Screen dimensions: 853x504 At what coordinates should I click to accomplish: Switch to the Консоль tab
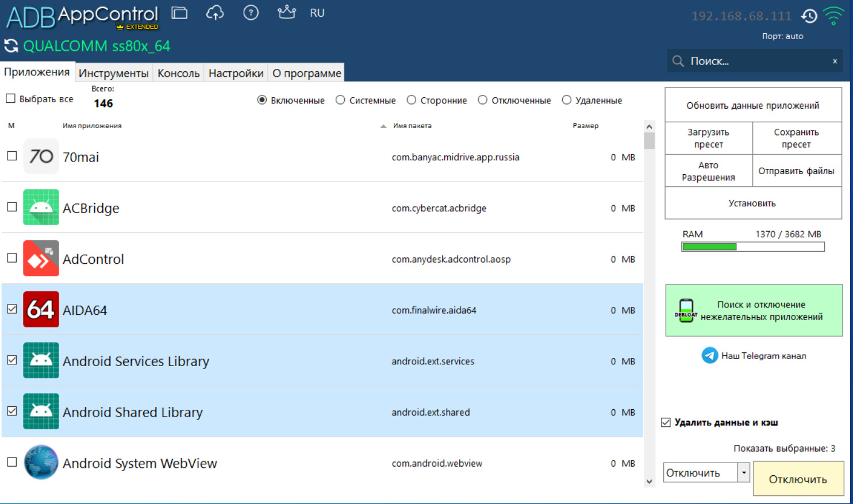point(178,73)
